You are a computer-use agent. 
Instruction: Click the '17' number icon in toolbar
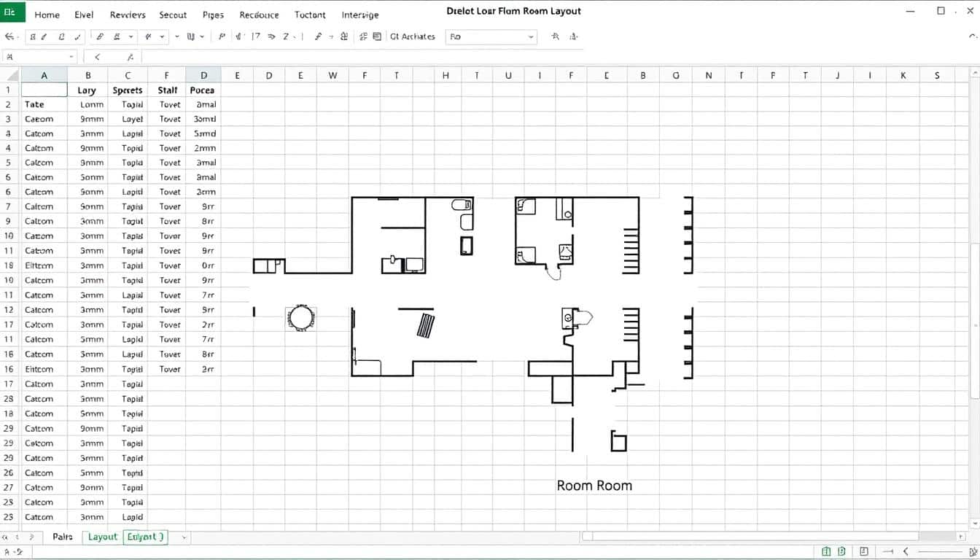coord(256,36)
